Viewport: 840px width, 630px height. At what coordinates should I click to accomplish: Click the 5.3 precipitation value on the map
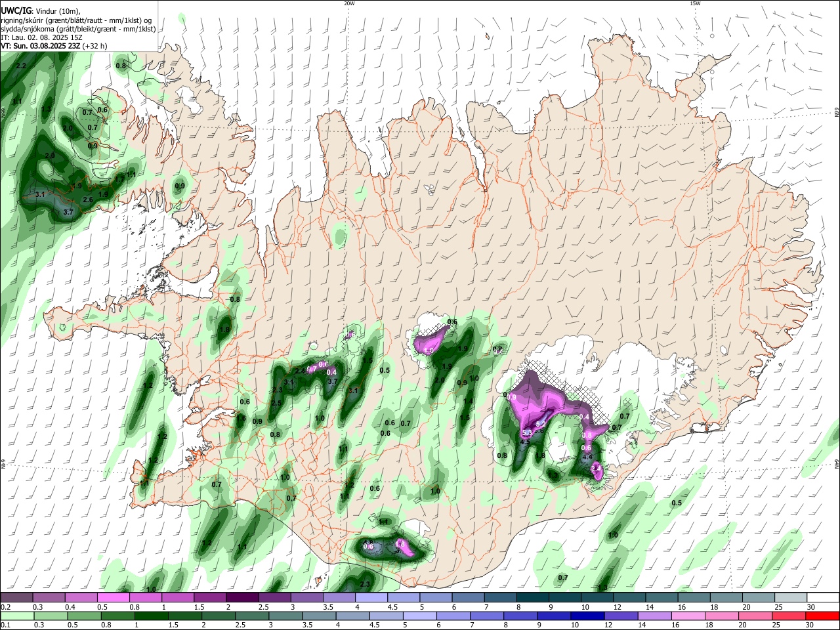click(526, 433)
